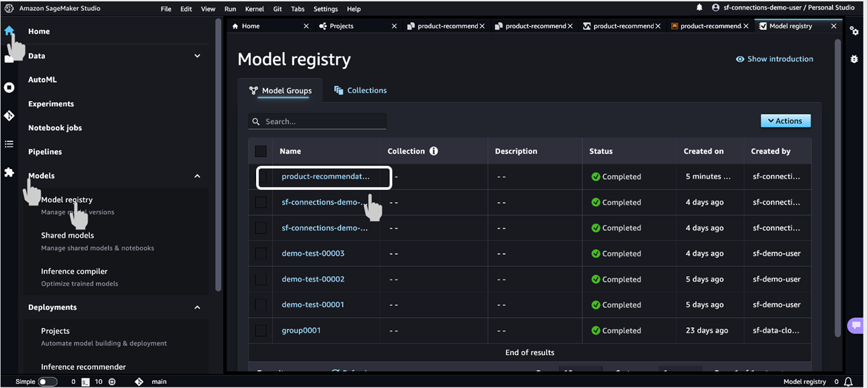The height and width of the screenshot is (388, 868).
Task: Click the purple chat feedback icon
Action: [x=857, y=325]
